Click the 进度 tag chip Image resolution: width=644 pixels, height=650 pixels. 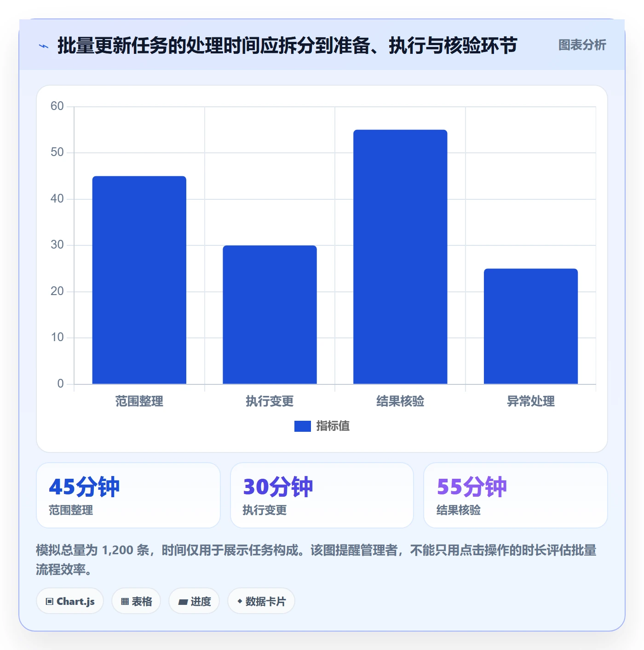(194, 601)
